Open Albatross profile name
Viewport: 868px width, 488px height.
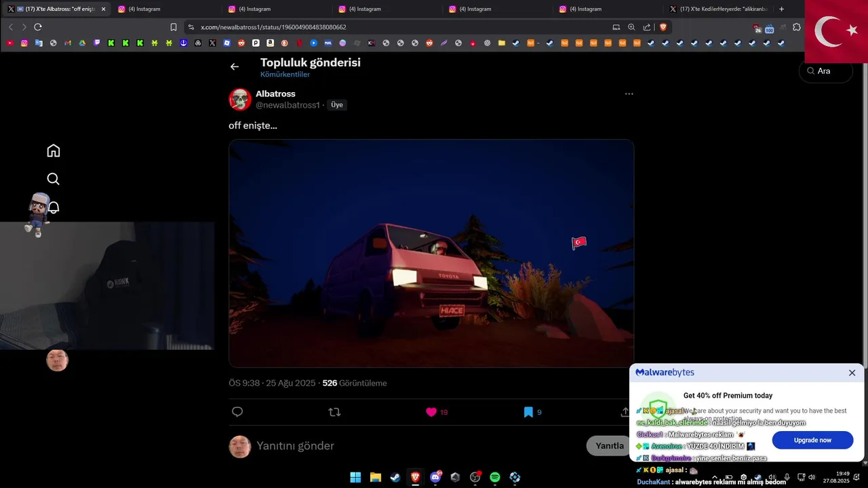(x=275, y=94)
